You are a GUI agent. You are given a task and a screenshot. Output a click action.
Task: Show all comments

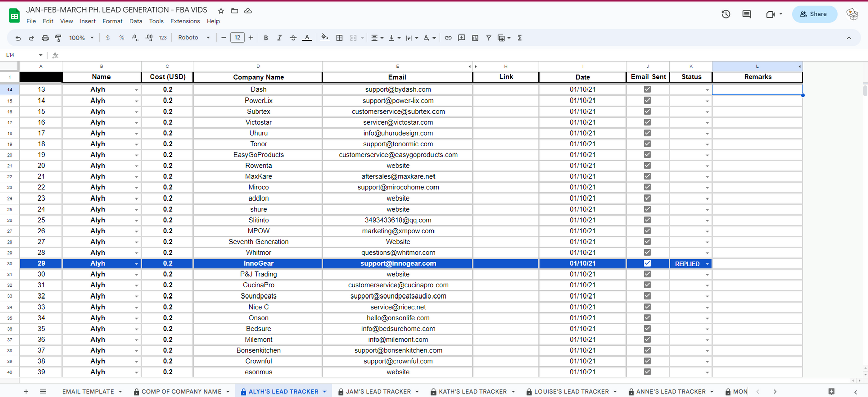[x=747, y=14]
